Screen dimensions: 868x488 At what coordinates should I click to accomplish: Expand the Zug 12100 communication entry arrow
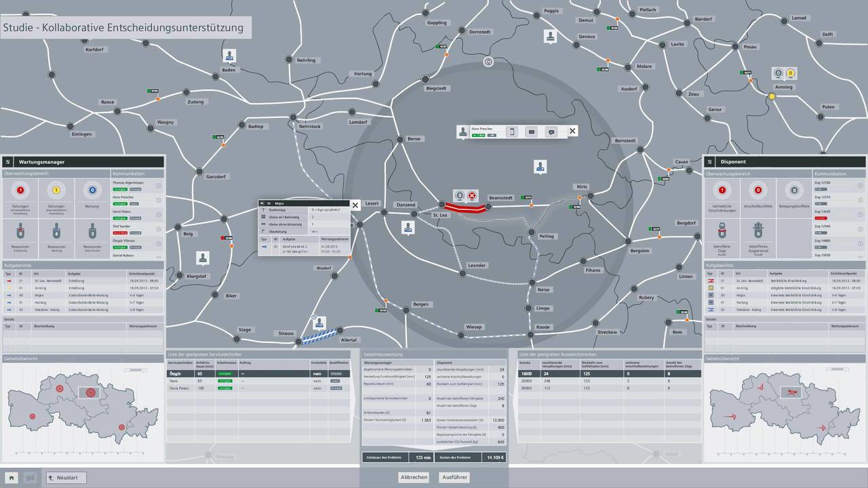(861, 186)
